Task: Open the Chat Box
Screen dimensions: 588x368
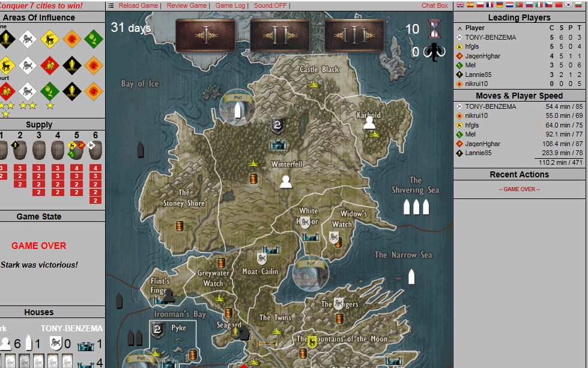Action: click(x=435, y=5)
